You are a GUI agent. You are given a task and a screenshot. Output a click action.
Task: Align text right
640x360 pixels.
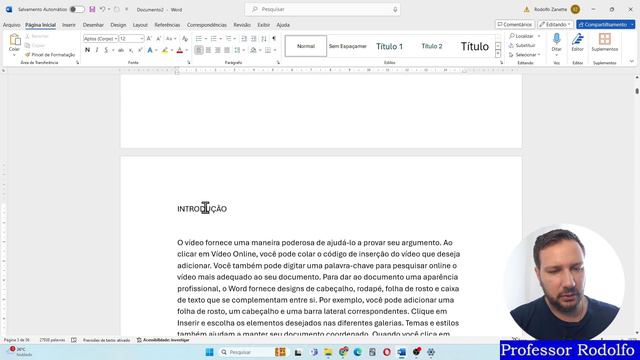click(218, 50)
